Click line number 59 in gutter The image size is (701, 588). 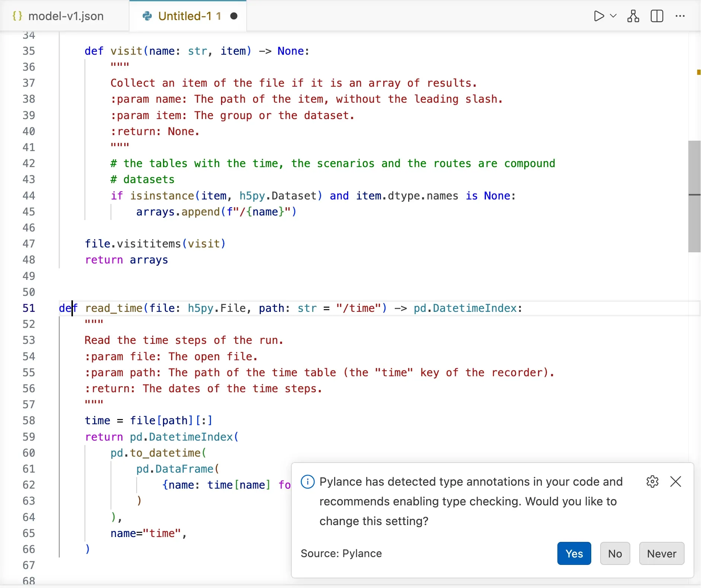coord(29,437)
